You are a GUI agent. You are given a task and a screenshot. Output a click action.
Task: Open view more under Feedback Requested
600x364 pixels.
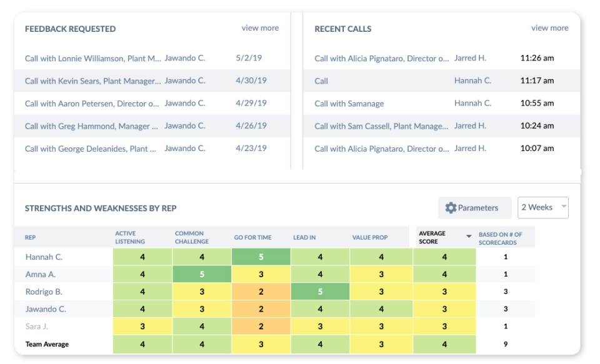(x=260, y=28)
